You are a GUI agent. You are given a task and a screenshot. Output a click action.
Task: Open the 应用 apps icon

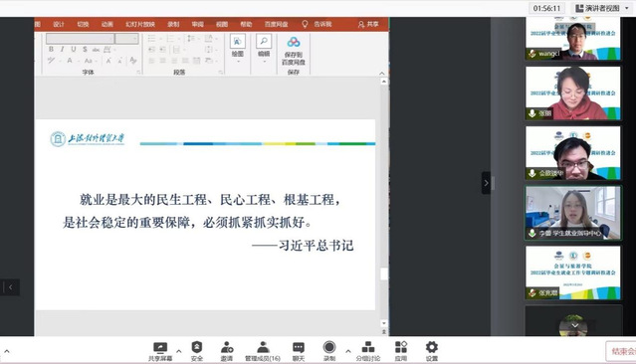[401, 351]
